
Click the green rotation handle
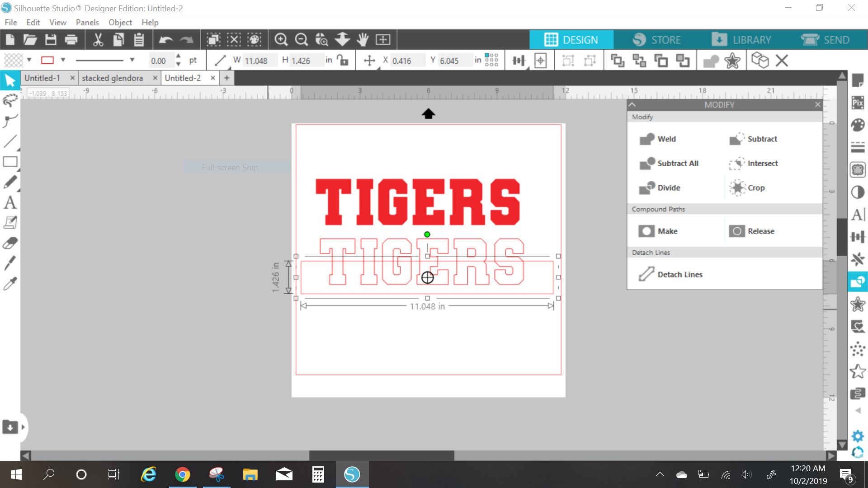pos(427,234)
